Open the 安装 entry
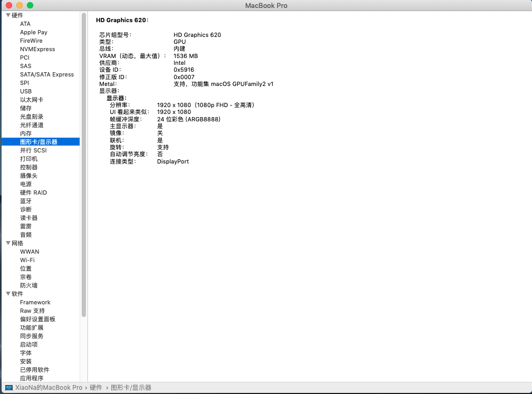This screenshot has height=394, width=532. [26, 361]
